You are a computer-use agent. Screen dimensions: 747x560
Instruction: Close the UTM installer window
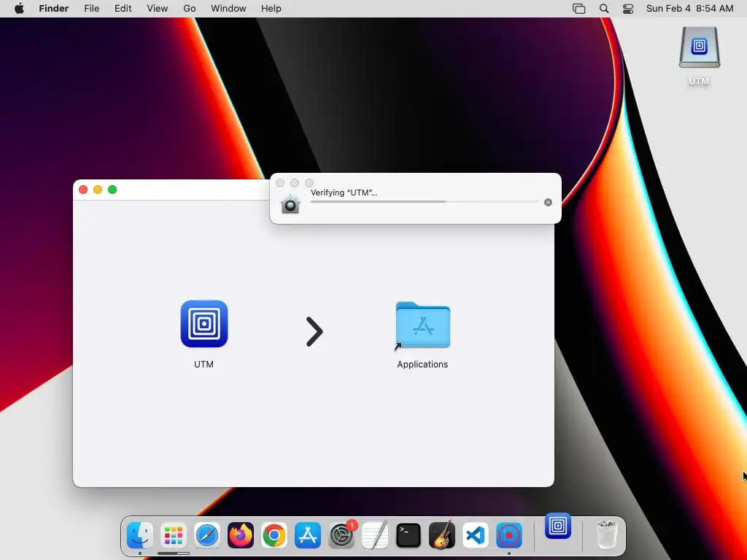(x=83, y=190)
